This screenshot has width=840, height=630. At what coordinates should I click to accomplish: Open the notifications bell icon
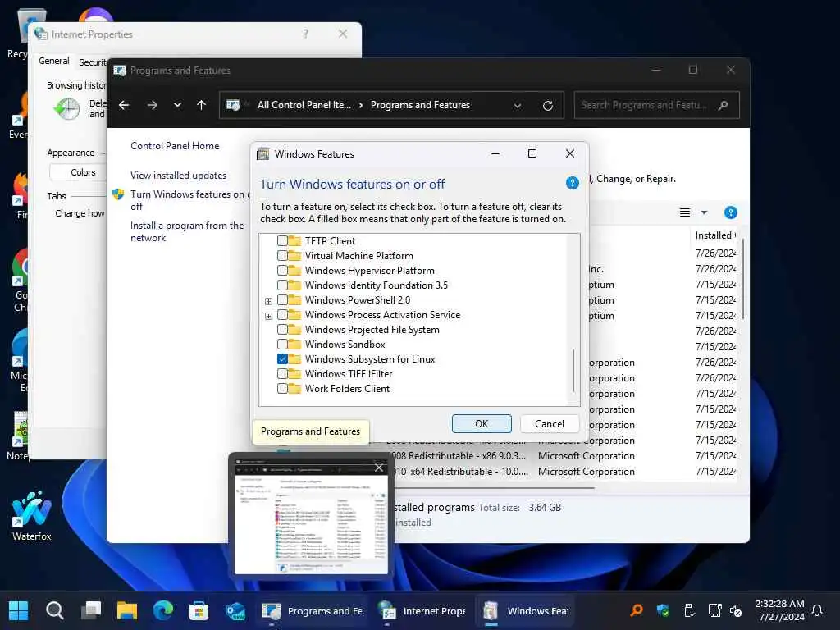817,610
